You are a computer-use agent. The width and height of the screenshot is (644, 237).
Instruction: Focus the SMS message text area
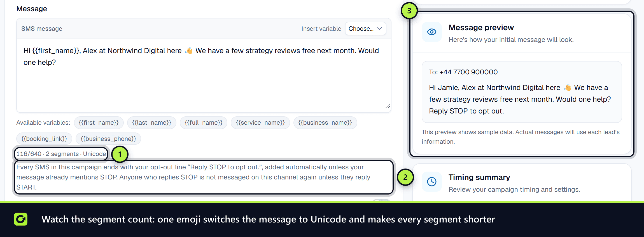[204, 75]
